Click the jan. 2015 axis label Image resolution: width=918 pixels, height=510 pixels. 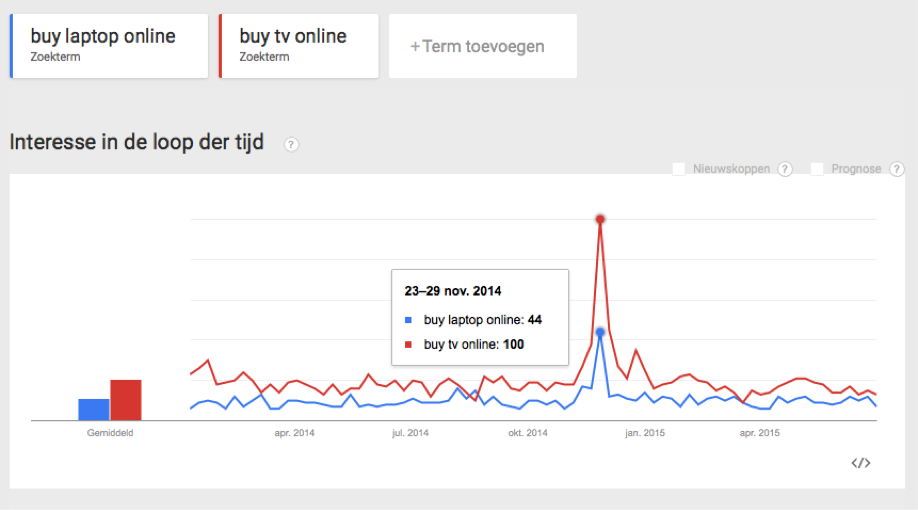coord(645,433)
